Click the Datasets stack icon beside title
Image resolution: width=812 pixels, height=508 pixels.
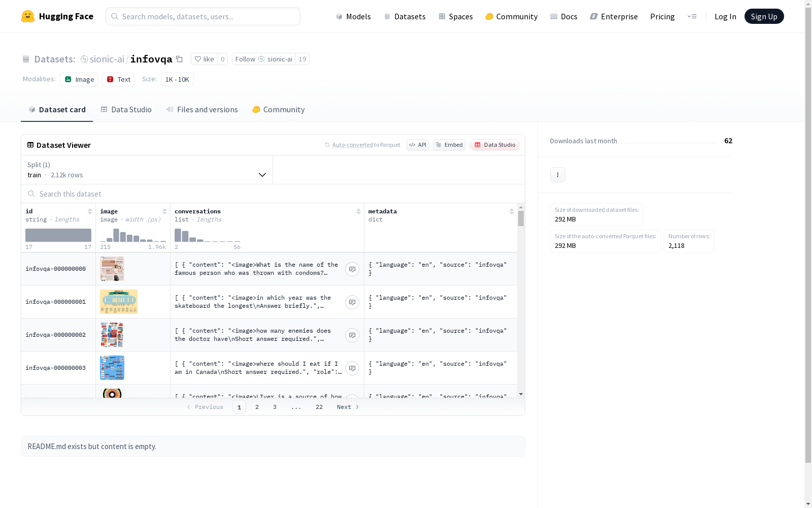coord(26,59)
